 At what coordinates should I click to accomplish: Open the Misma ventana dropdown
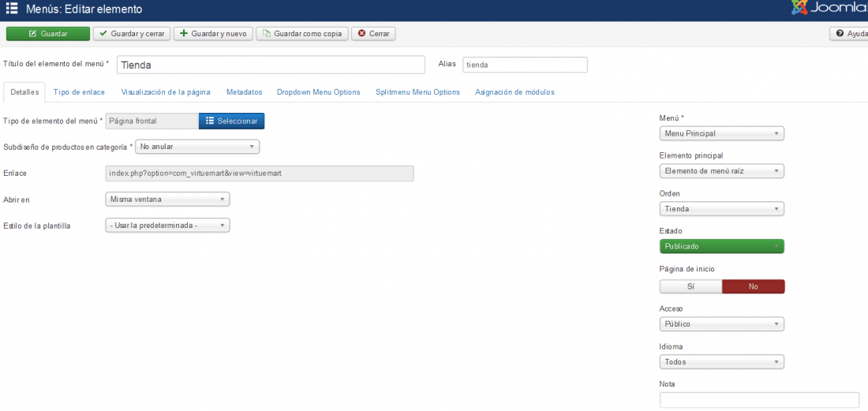(168, 199)
